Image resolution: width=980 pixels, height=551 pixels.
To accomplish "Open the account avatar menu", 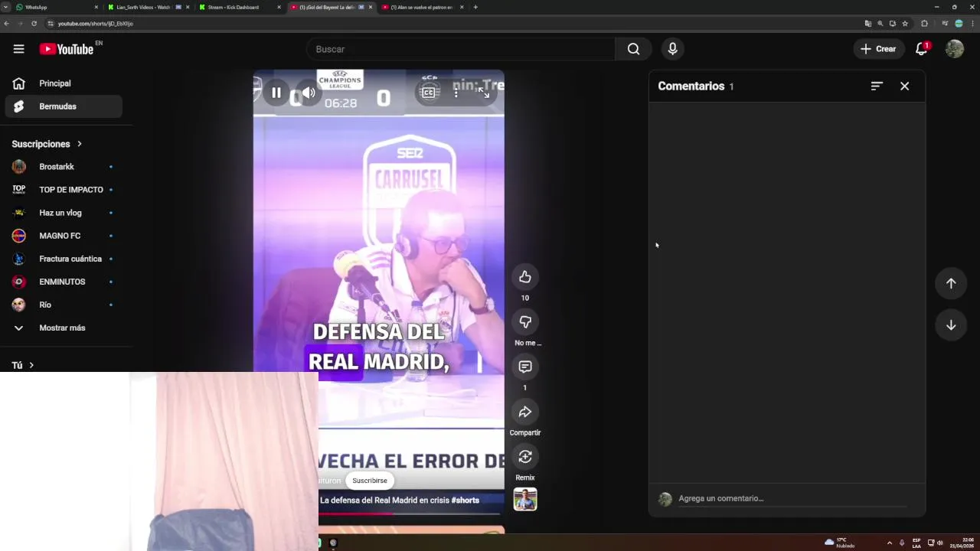I will coord(955,49).
